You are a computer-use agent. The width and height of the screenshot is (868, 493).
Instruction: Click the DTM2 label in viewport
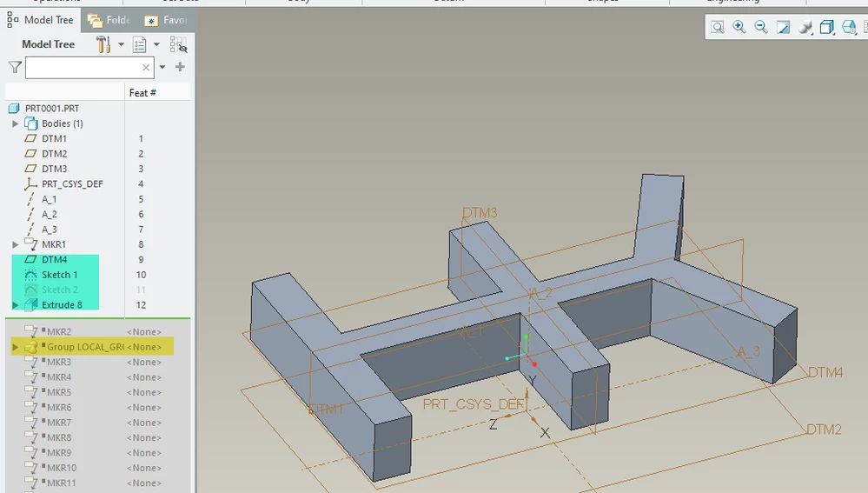click(824, 430)
